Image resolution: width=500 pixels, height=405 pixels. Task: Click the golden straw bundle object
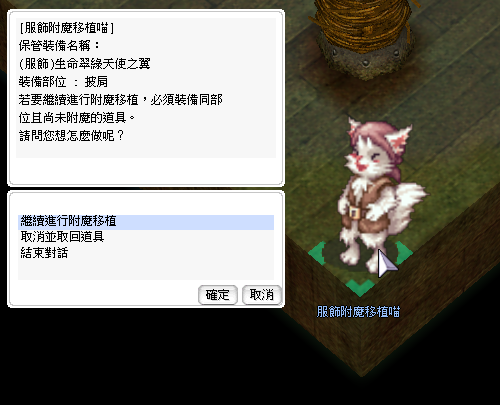click(x=363, y=22)
